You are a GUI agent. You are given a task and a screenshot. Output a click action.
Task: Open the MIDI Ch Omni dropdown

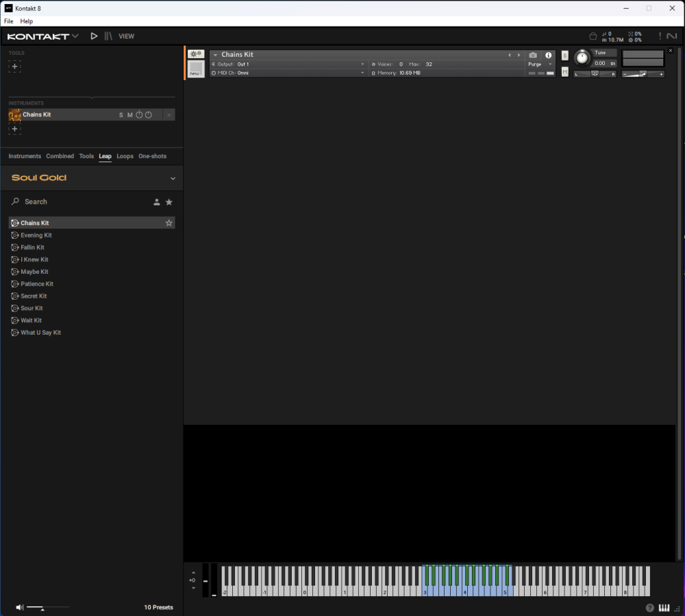[288, 73]
